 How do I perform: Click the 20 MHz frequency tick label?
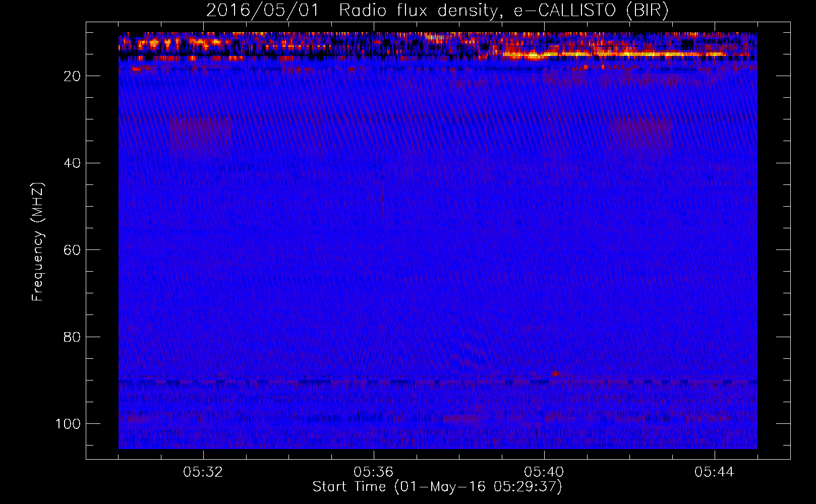click(x=73, y=76)
